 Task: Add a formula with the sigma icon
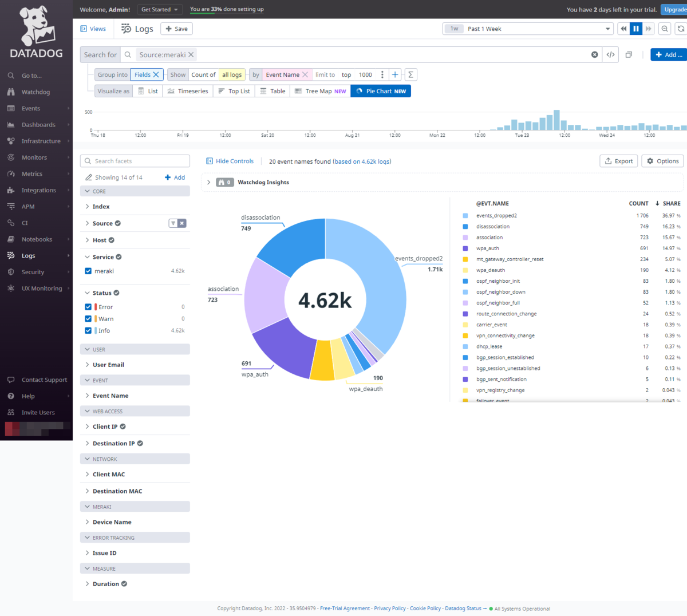[x=410, y=75]
